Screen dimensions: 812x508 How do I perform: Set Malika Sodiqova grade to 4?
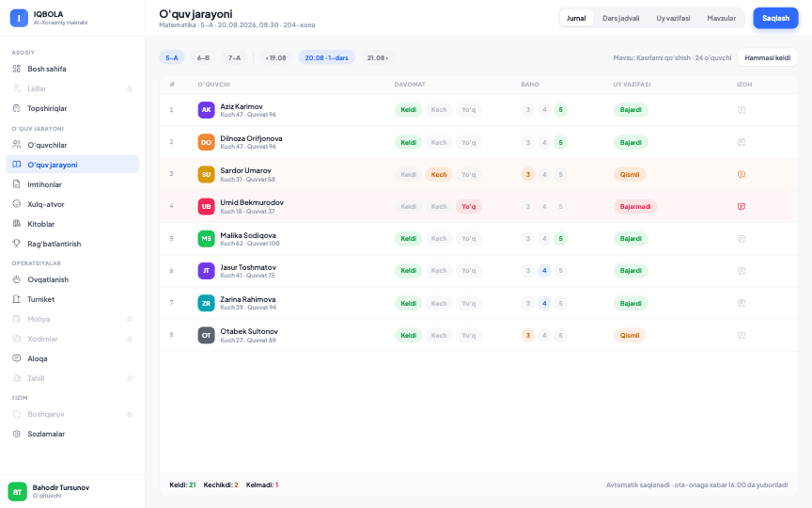(x=544, y=238)
